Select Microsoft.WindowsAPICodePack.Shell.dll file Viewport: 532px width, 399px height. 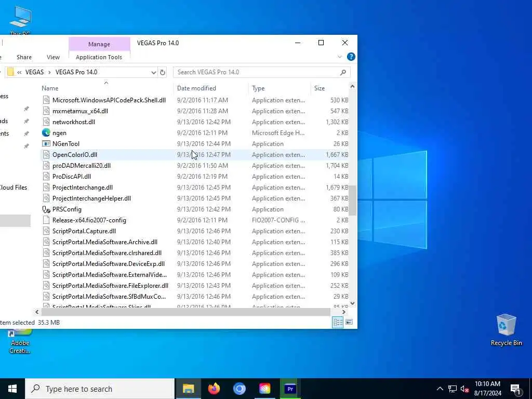109,100
